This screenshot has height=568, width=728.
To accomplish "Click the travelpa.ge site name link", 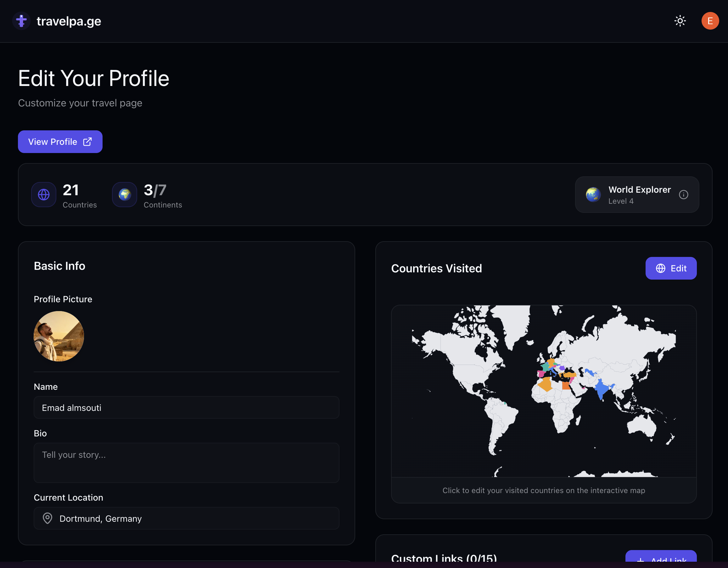I will coord(69,21).
